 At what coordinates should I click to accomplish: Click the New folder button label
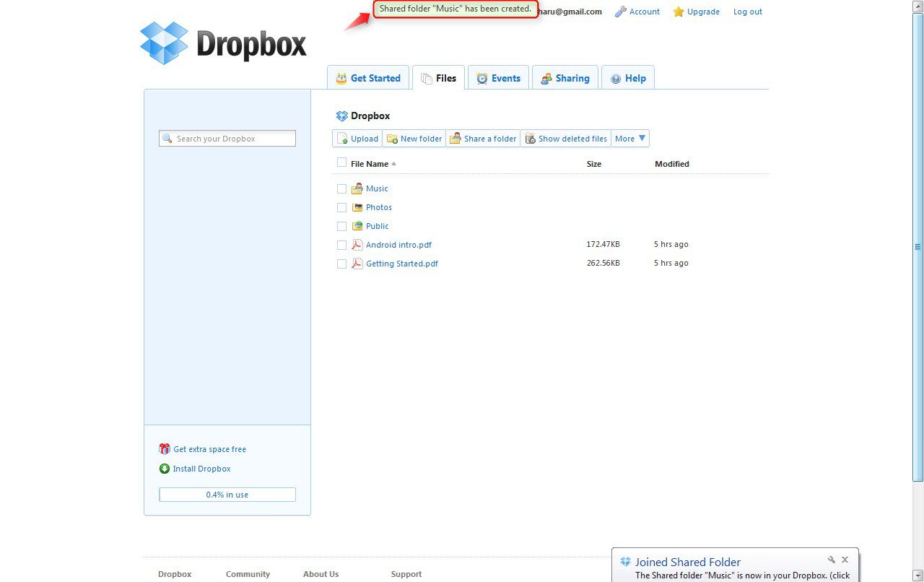click(x=422, y=139)
